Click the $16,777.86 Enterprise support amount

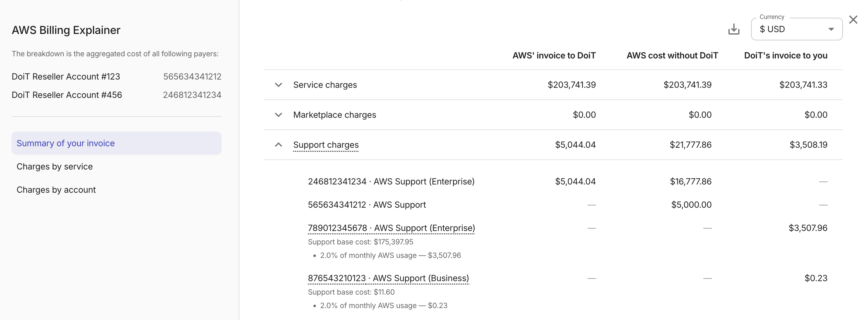690,181
